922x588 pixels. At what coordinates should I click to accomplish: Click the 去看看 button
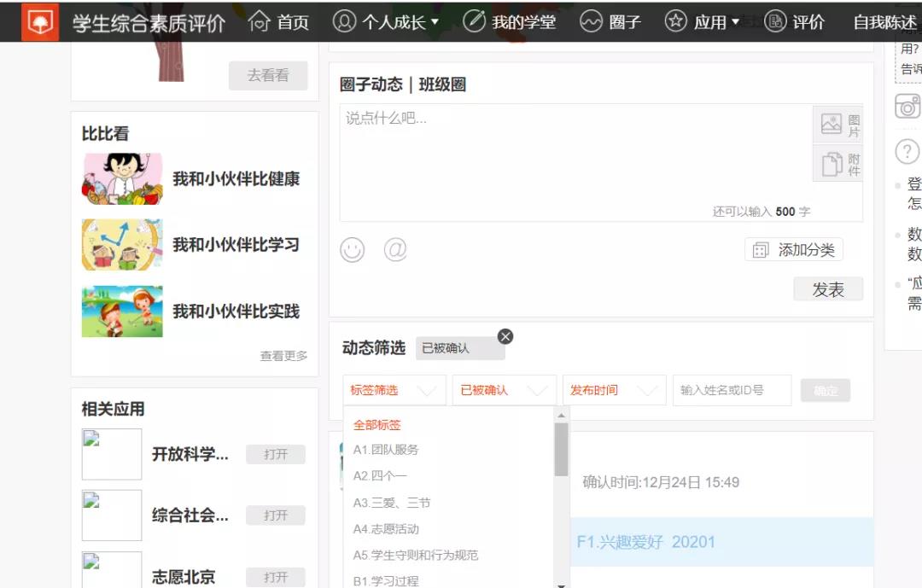pos(268,75)
